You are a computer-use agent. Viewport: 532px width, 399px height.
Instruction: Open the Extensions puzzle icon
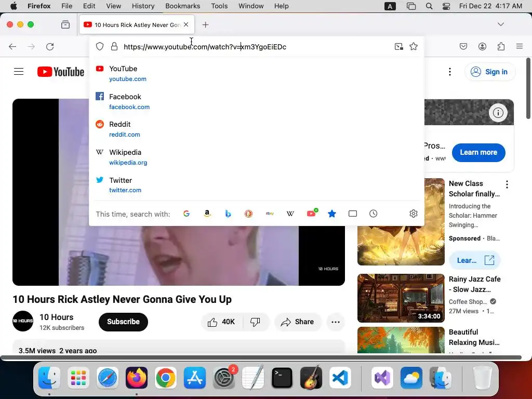[x=501, y=46]
